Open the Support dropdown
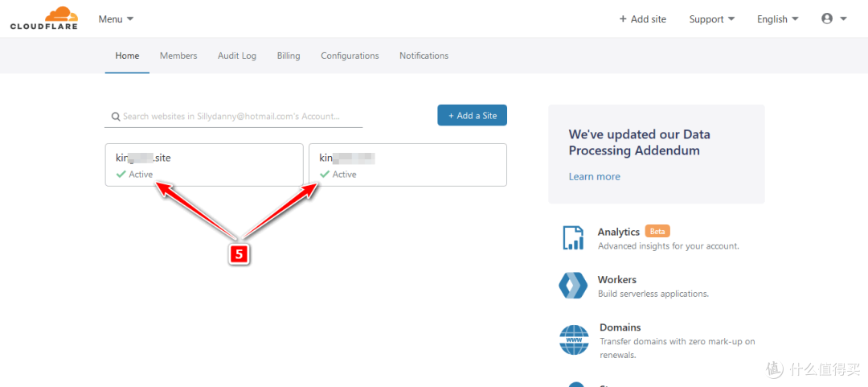The image size is (868, 387). pyautogui.click(x=711, y=19)
